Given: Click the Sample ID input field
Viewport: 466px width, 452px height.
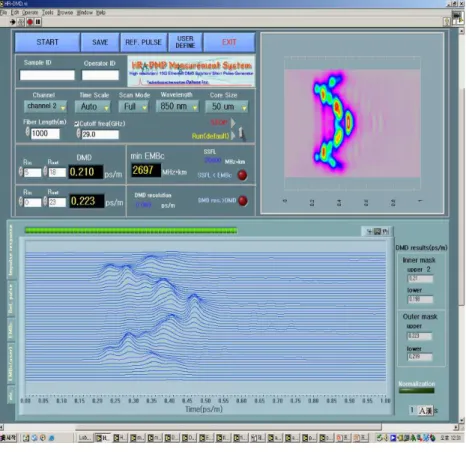Looking at the screenshot, I should click(x=47, y=75).
